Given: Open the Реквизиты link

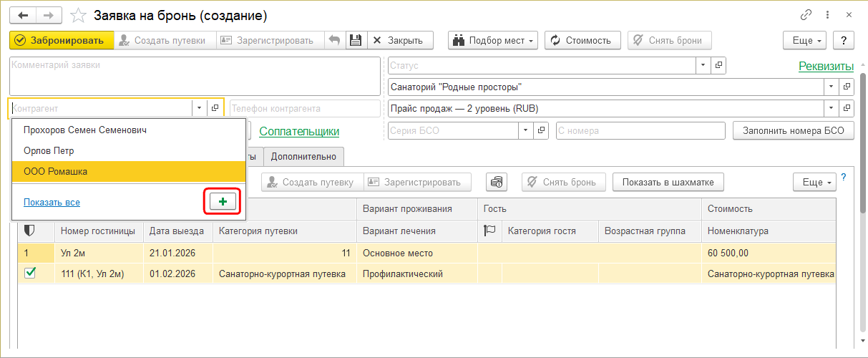Looking at the screenshot, I should pyautogui.click(x=826, y=67).
